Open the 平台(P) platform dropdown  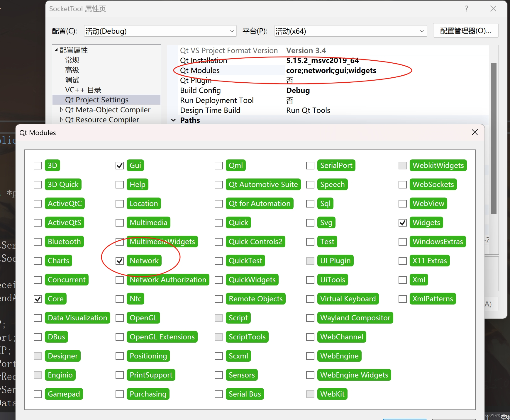[x=350, y=31]
